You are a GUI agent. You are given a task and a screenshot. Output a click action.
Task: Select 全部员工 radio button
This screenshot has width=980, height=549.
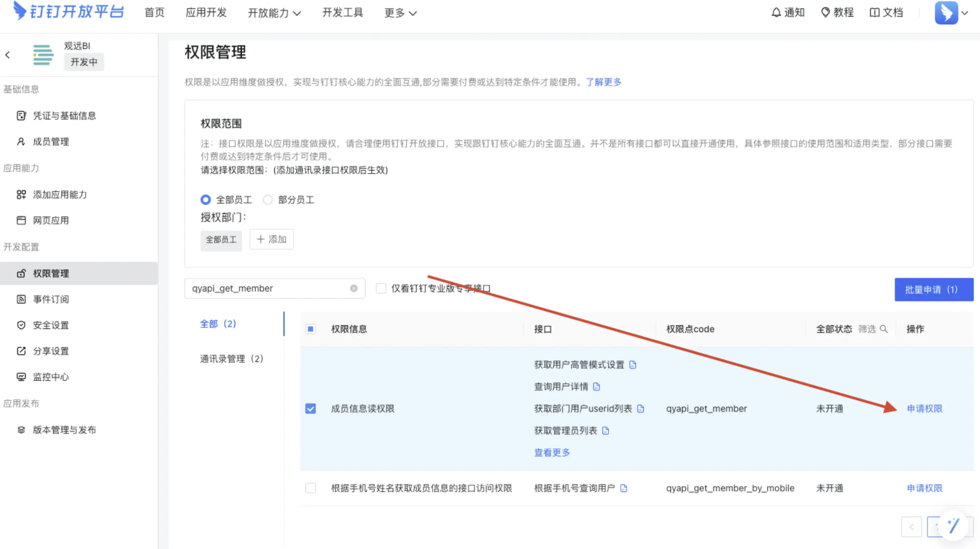pos(206,199)
